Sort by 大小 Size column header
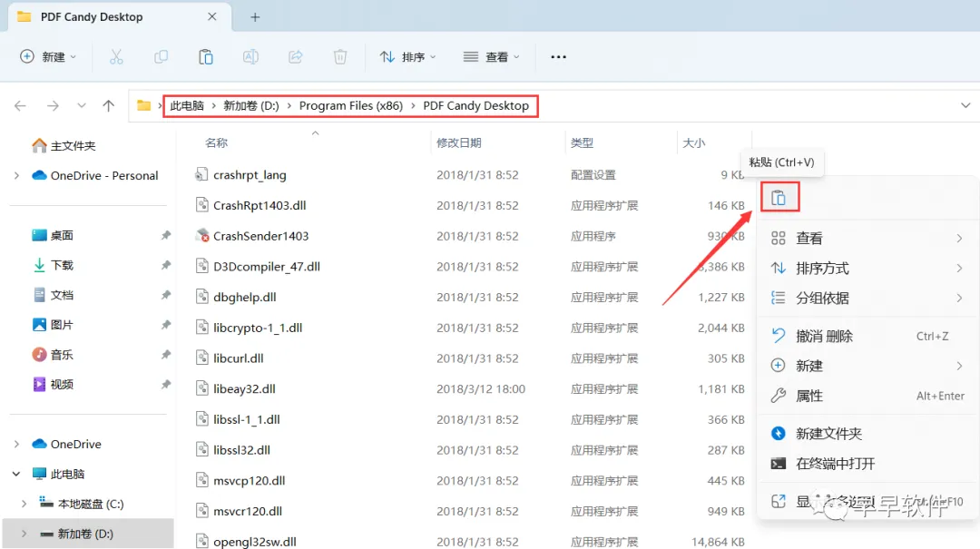Viewport: 980px width, 549px height. [694, 142]
